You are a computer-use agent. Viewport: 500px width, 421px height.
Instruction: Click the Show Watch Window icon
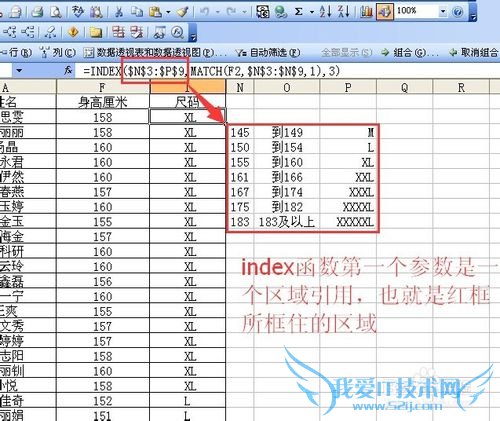[159, 32]
